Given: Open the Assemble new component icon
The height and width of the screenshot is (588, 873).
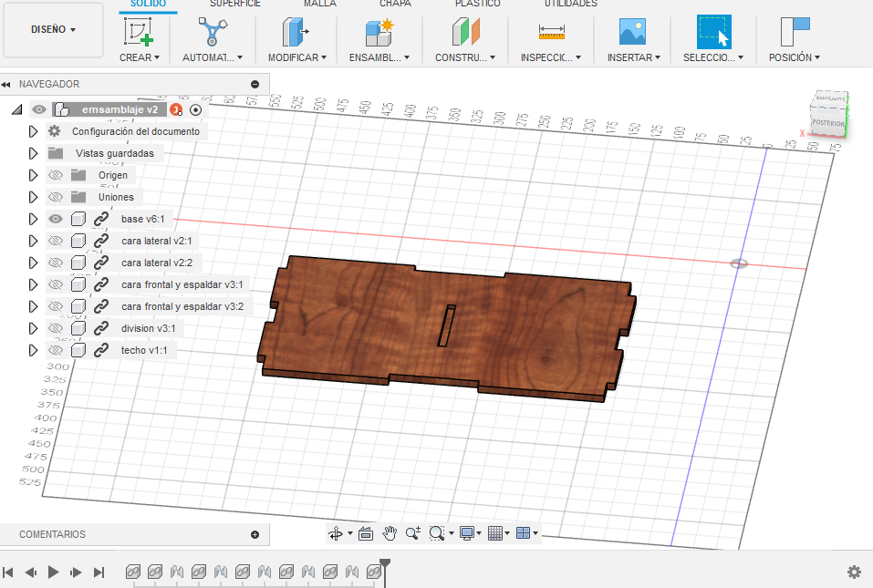Looking at the screenshot, I should click(x=379, y=32).
